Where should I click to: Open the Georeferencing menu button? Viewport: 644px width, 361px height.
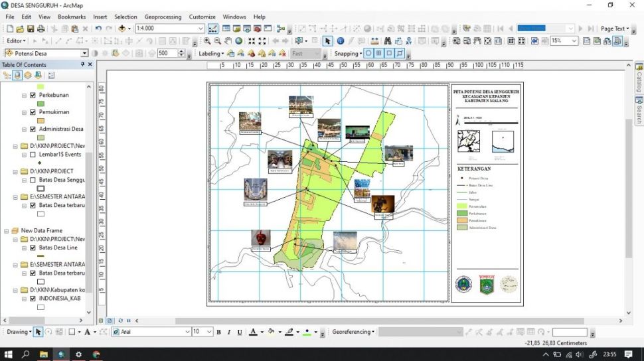coord(353,332)
